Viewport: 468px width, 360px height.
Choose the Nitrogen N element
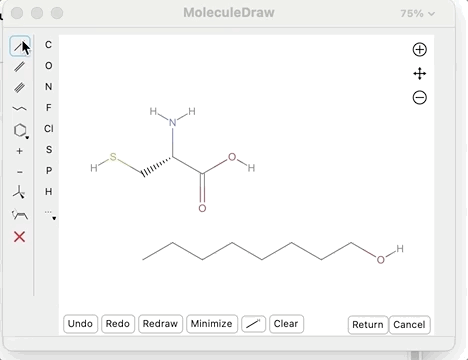coord(49,87)
